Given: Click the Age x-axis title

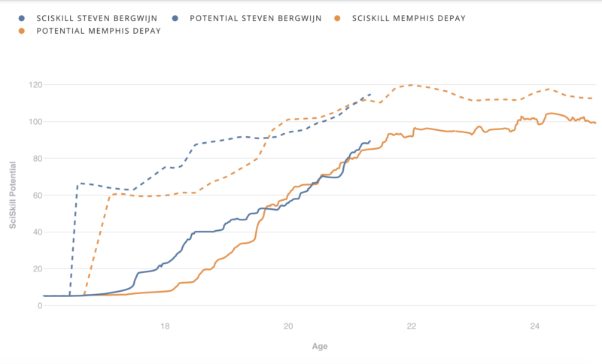Looking at the screenshot, I should point(320,346).
